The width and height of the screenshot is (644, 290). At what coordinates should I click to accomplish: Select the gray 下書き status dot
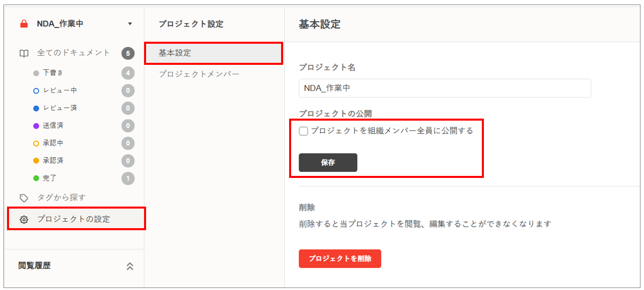36,73
